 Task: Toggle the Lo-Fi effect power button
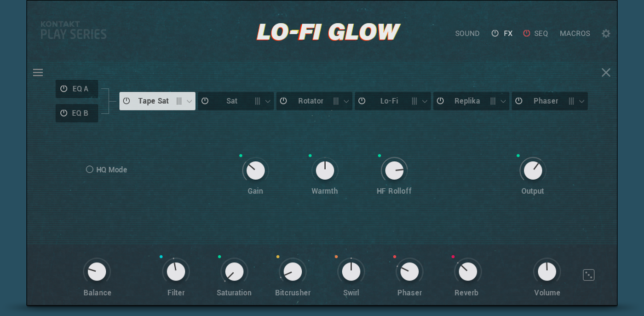coord(362,101)
